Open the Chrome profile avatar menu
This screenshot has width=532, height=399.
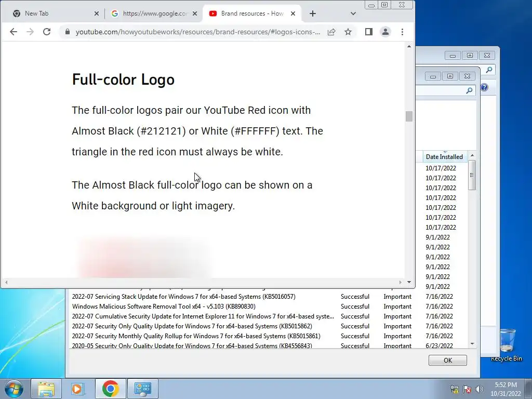pyautogui.click(x=385, y=32)
